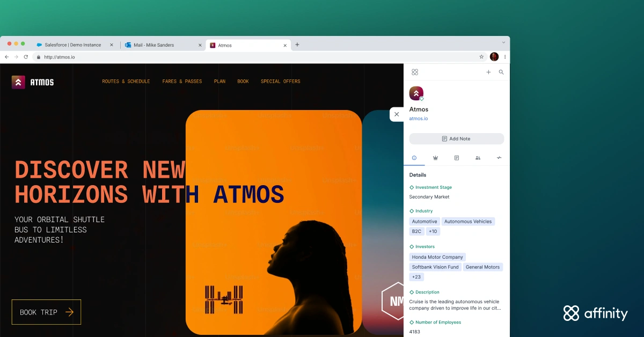Open the Chrome three-dot menu
This screenshot has width=644, height=337.
505,57
